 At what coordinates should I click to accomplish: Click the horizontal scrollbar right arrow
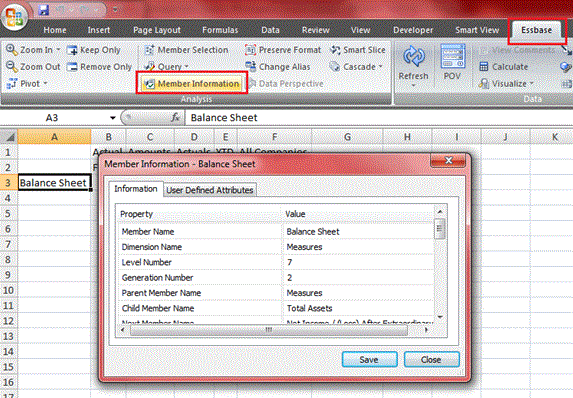pyautogui.click(x=426, y=330)
